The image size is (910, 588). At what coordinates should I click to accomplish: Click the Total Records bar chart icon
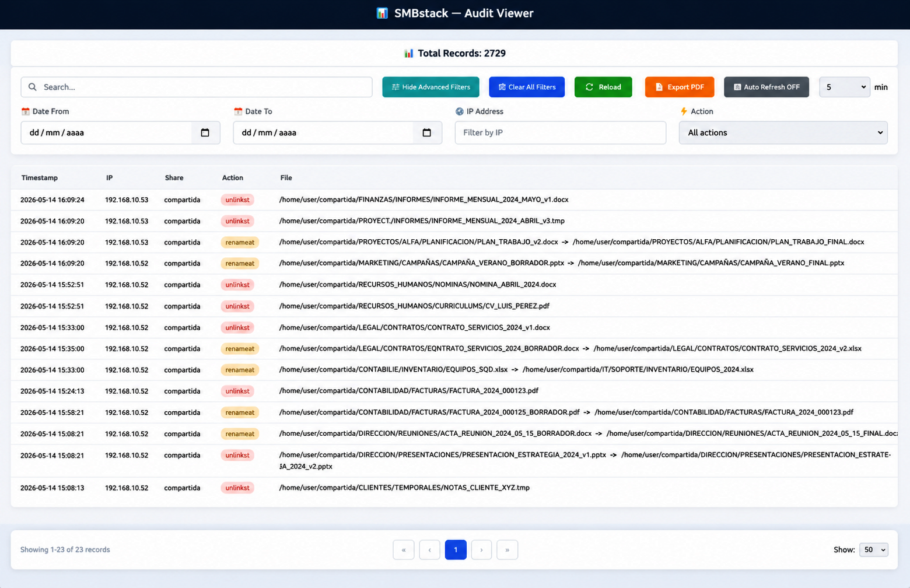[408, 53]
